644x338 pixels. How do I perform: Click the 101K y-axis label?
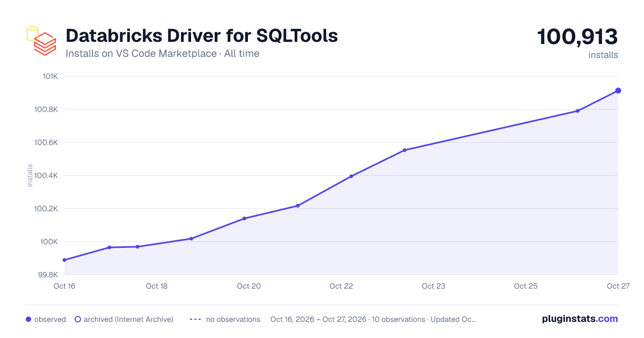pos(50,76)
